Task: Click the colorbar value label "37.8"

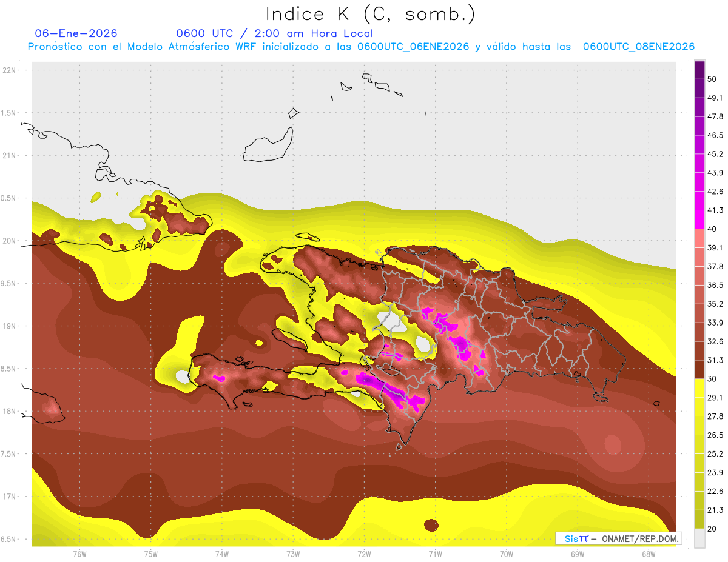Action: pyautogui.click(x=715, y=266)
